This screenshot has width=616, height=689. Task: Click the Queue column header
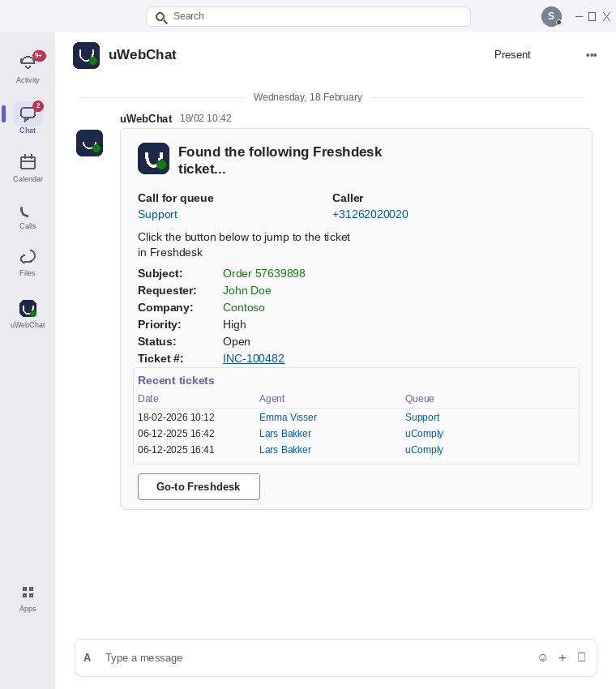pyautogui.click(x=420, y=399)
